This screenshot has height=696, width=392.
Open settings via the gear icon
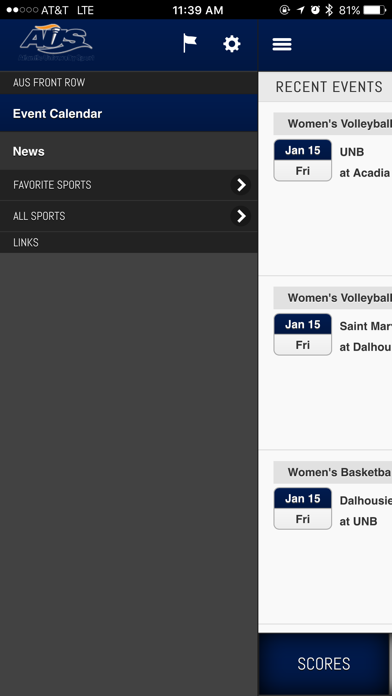[x=232, y=44]
